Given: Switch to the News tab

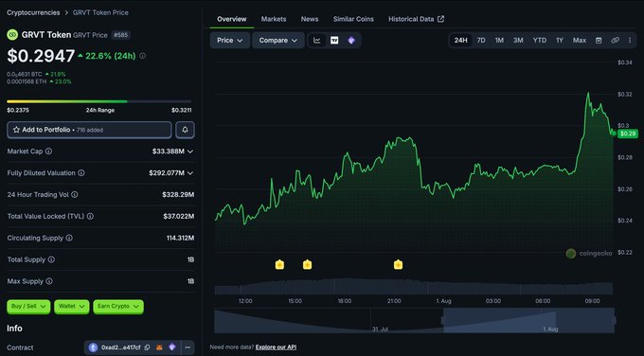Looking at the screenshot, I should pyautogui.click(x=310, y=19).
